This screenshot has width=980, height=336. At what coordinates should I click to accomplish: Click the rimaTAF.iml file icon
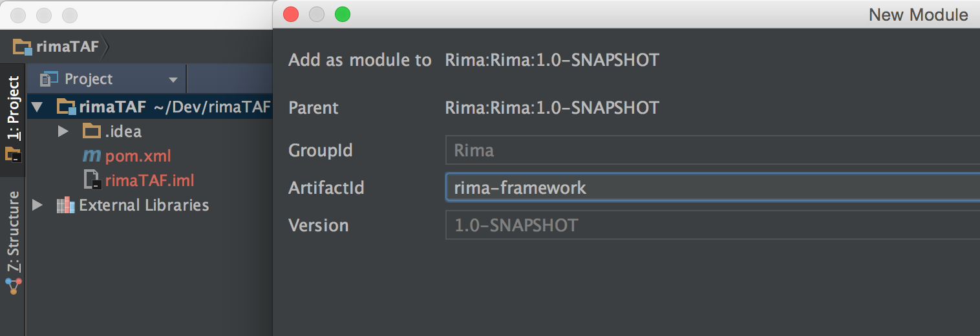click(x=92, y=180)
